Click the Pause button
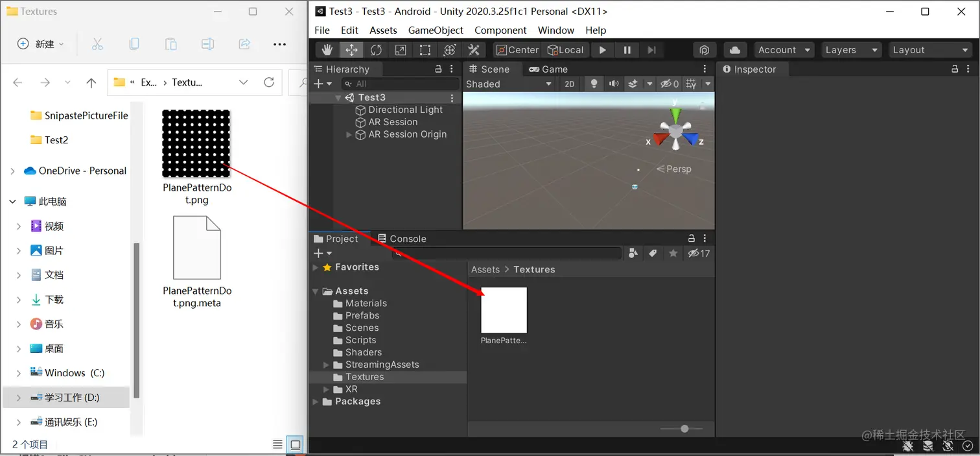The width and height of the screenshot is (980, 456). pos(627,50)
